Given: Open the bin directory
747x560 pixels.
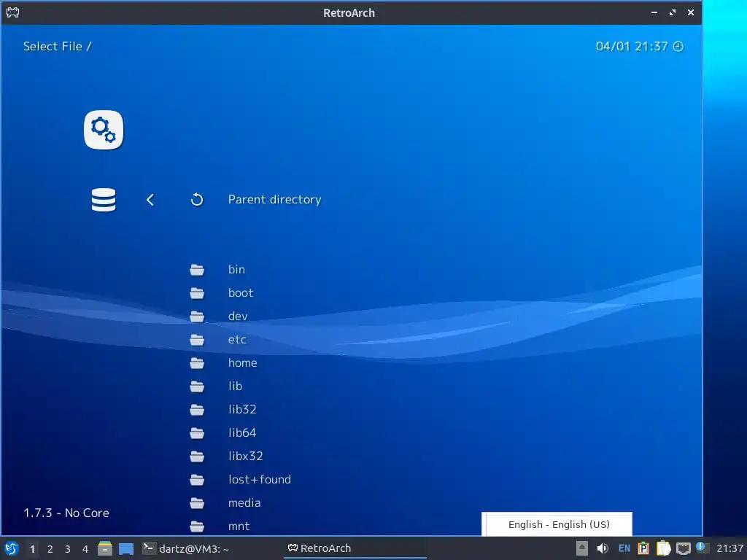Looking at the screenshot, I should pos(236,270).
